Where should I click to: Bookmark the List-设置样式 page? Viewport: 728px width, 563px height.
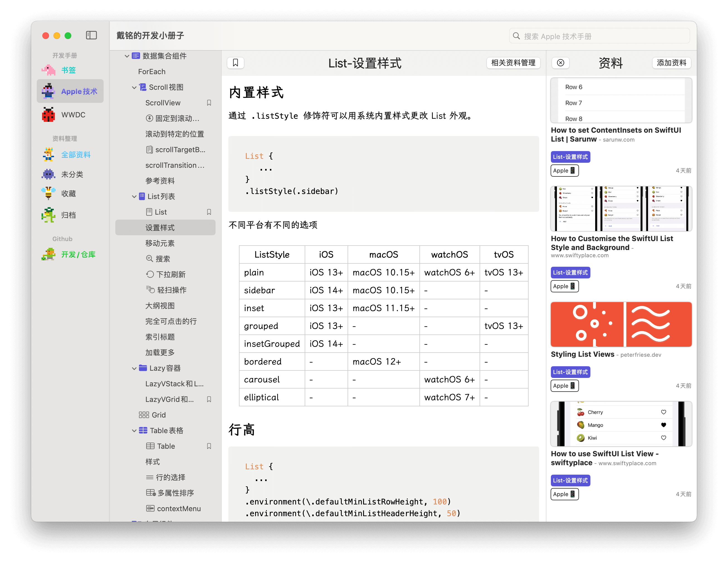235,63
